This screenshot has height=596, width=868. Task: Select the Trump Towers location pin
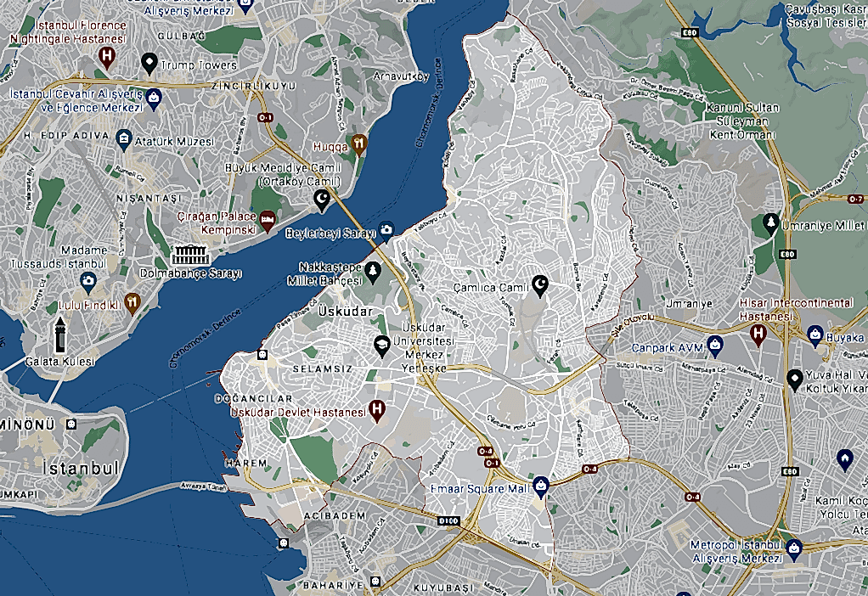[x=149, y=63]
